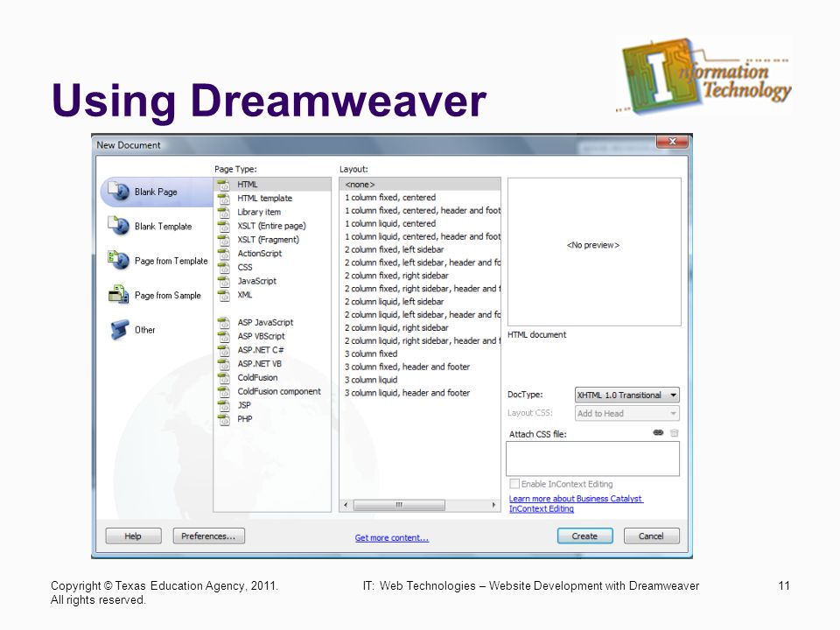Viewport: 840px width, 630px height.
Task: Select '2 column fixed, right sidebar' layout
Action: [x=420, y=276]
